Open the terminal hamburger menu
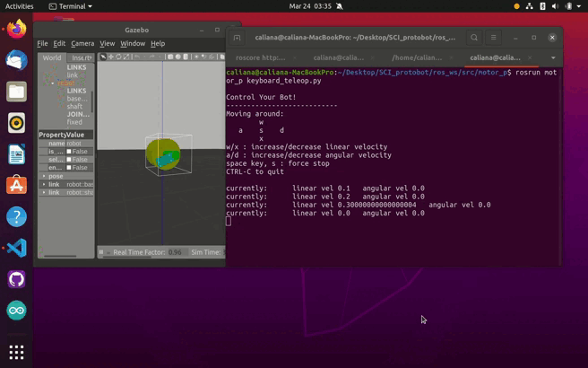Viewport: 588px width, 368px height. pos(494,37)
